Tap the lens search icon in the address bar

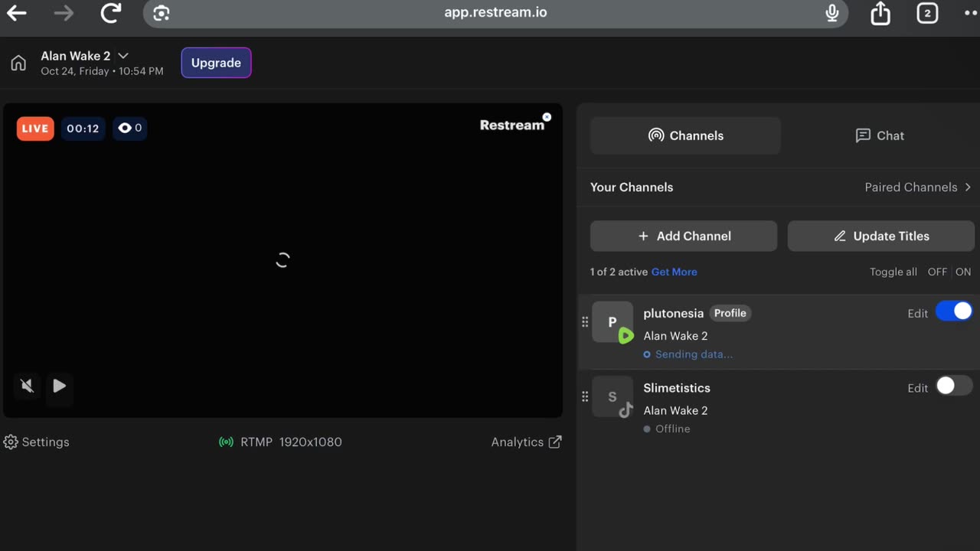click(x=161, y=13)
